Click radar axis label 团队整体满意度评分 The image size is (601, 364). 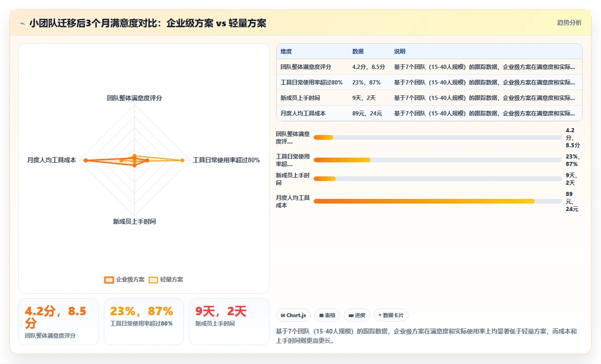coord(134,98)
